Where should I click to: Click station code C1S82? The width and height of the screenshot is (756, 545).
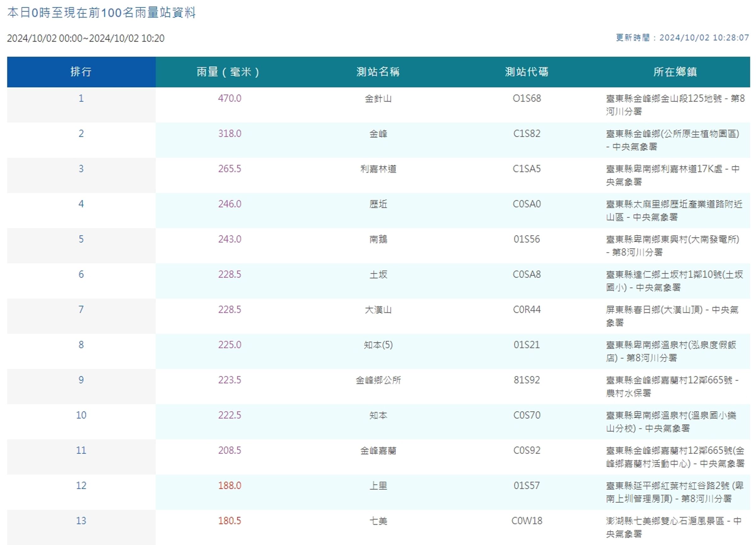(x=527, y=133)
